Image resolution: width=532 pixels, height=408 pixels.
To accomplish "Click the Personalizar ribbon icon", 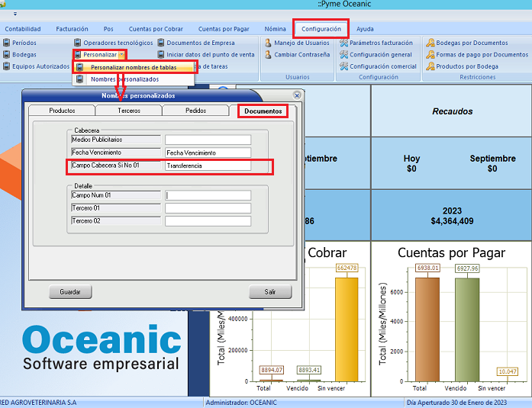I will [78, 55].
